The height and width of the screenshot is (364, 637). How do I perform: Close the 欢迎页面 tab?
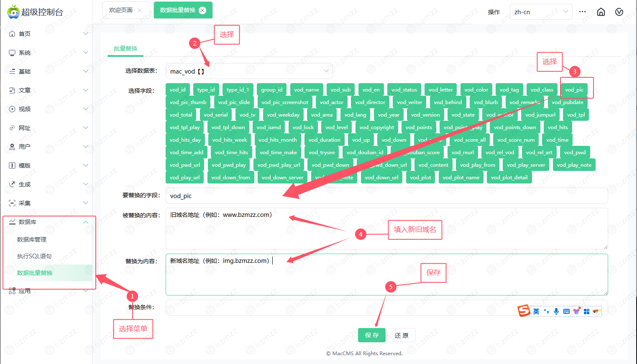point(140,10)
